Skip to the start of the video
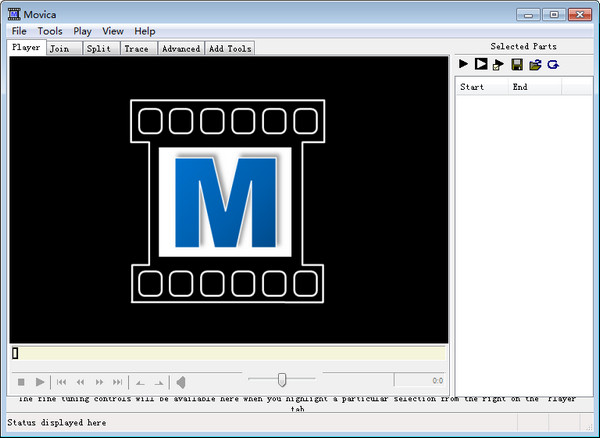Screen dimensions: 600x438 tap(62, 382)
